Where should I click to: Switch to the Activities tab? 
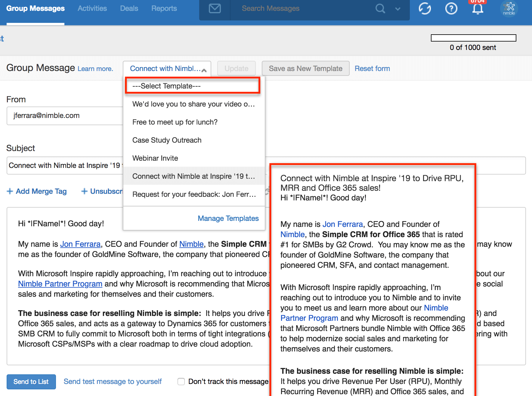coord(92,8)
